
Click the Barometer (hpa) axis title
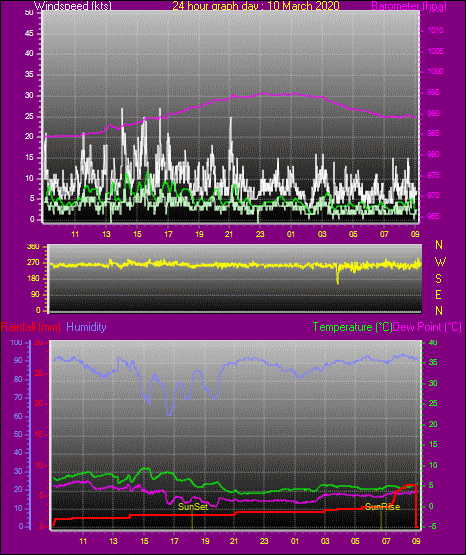point(409,5)
